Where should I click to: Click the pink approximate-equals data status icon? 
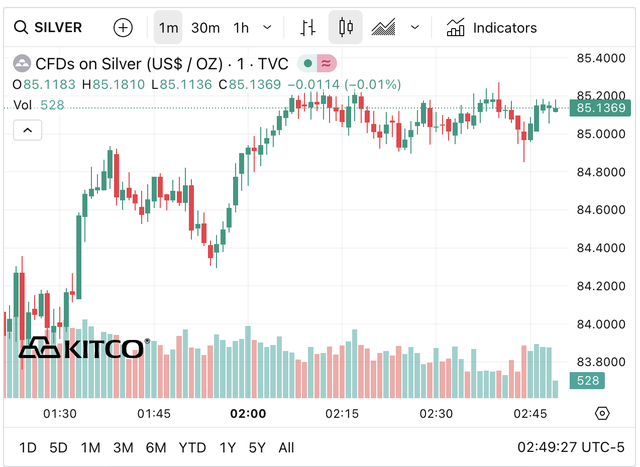(x=327, y=63)
